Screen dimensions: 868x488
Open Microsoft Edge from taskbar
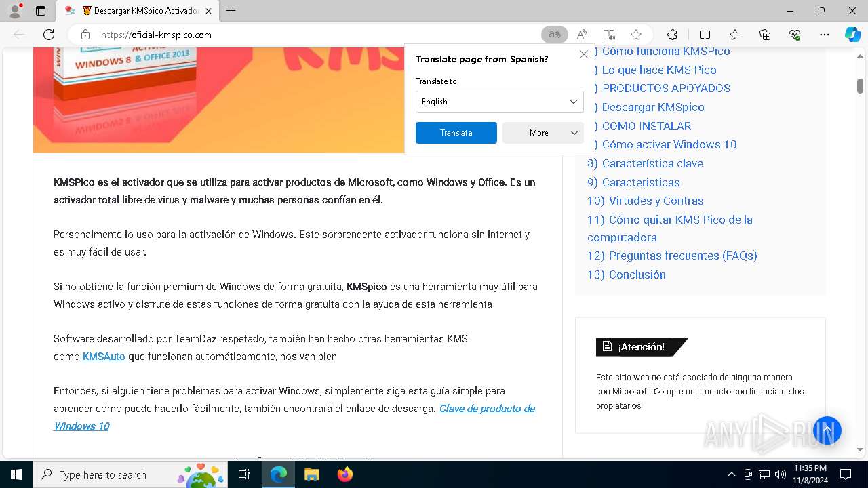tap(279, 474)
